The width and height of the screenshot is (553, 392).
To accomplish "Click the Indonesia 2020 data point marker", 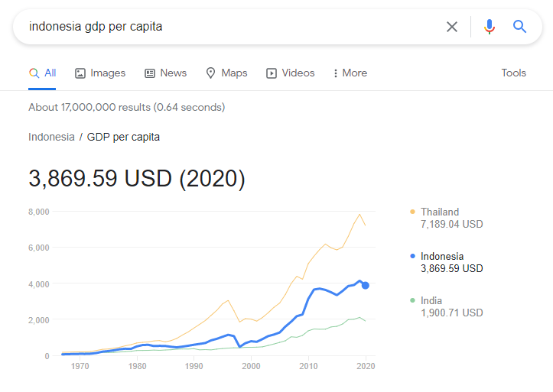I will 366,285.
